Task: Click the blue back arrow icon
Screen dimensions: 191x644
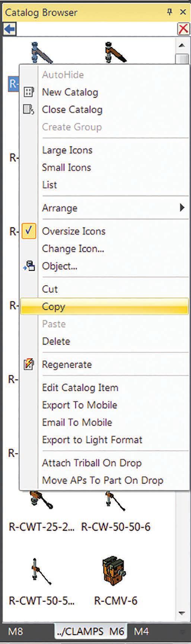Action: coord(10,29)
